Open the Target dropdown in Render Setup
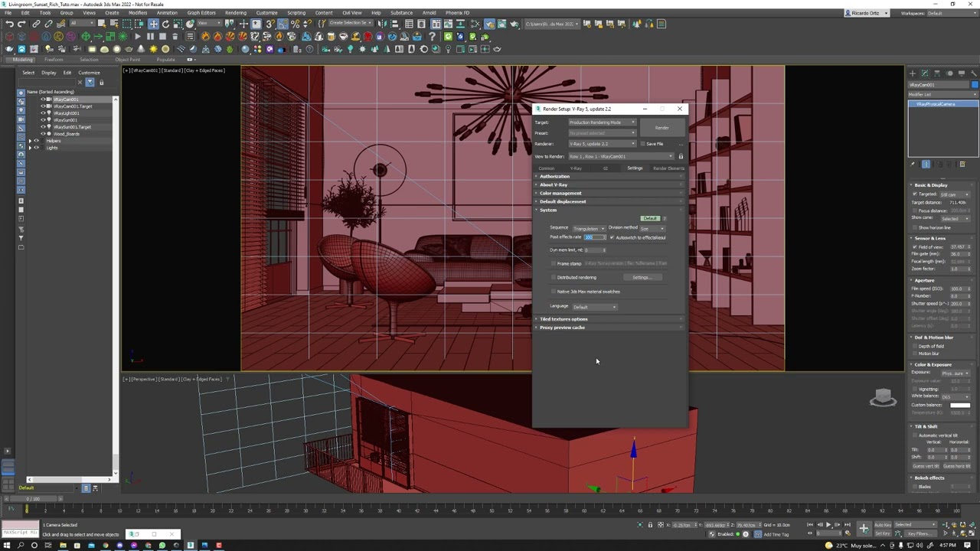Screen dimensions: 980x551 [603, 122]
